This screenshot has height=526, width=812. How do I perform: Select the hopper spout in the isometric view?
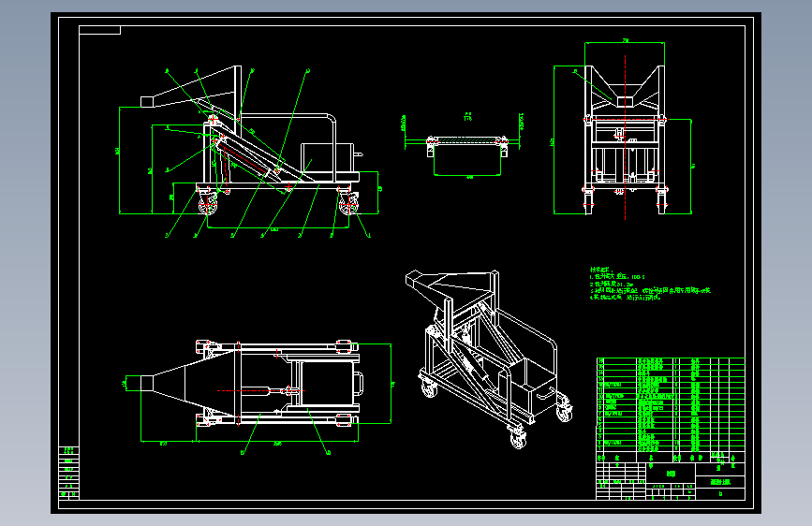(x=416, y=280)
